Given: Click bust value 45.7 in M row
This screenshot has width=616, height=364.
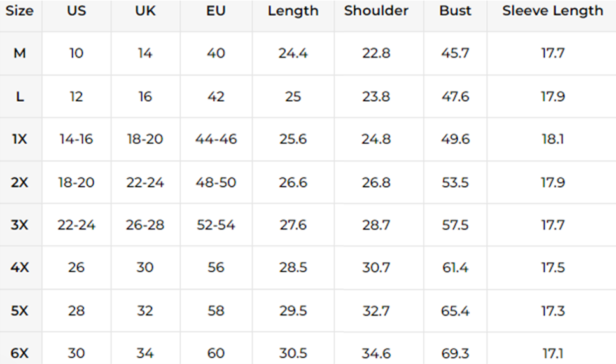Looking at the screenshot, I should pyautogui.click(x=455, y=53).
